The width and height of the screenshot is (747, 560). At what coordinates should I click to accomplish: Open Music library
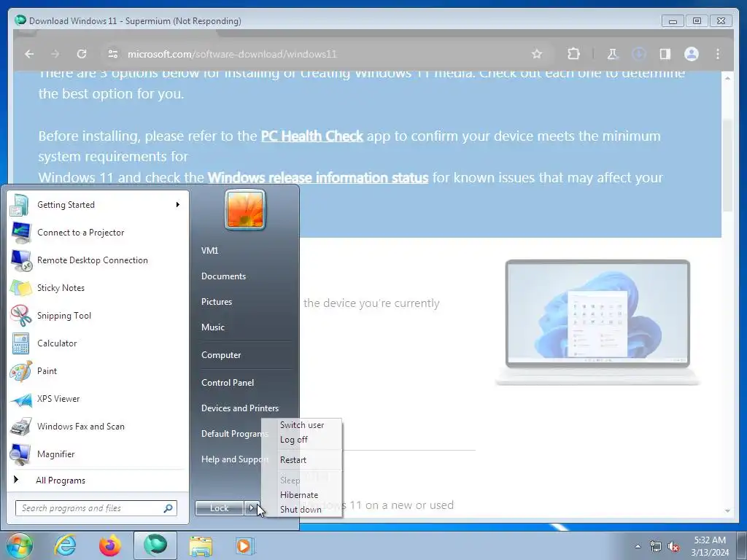[213, 327]
